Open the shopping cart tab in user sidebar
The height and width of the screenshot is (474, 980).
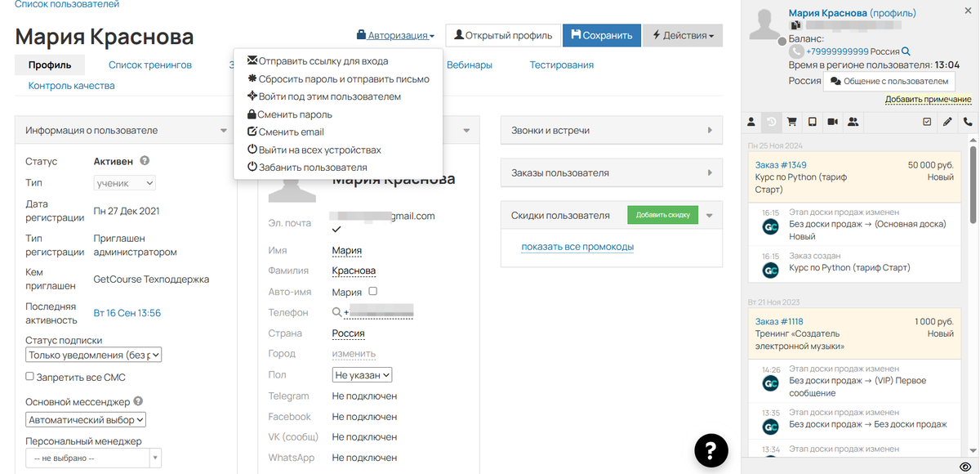[791, 122]
